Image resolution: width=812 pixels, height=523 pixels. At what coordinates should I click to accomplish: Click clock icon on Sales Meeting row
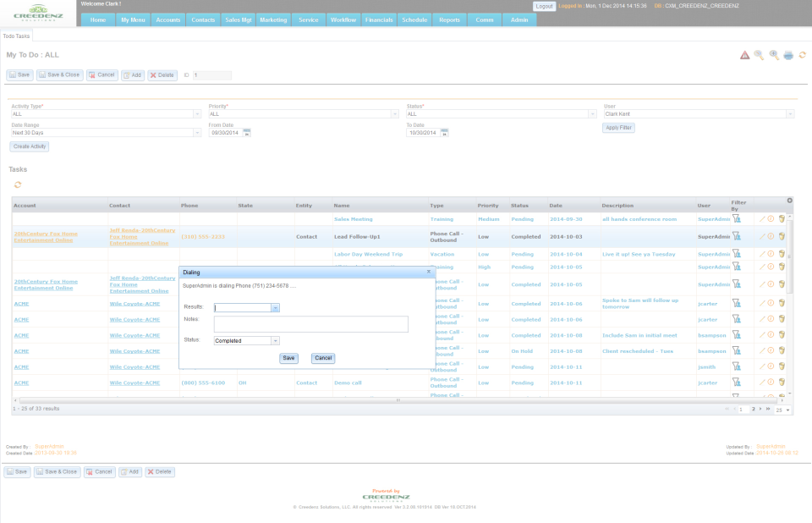[771, 218]
